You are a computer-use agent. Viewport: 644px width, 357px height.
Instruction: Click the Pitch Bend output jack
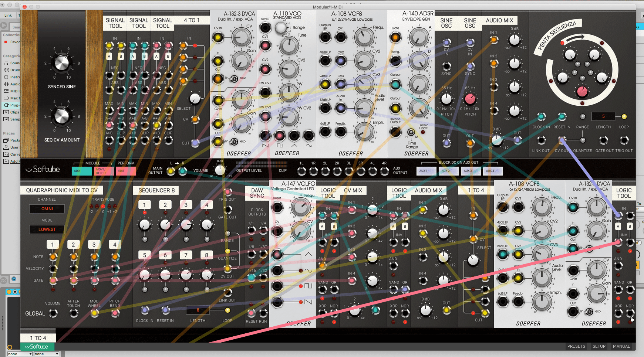(115, 313)
